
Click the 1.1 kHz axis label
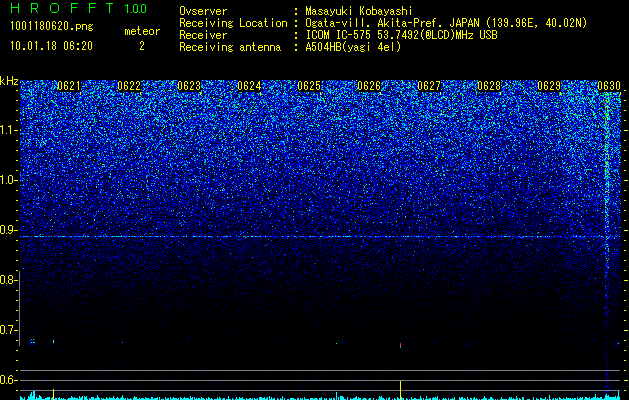tap(8, 130)
